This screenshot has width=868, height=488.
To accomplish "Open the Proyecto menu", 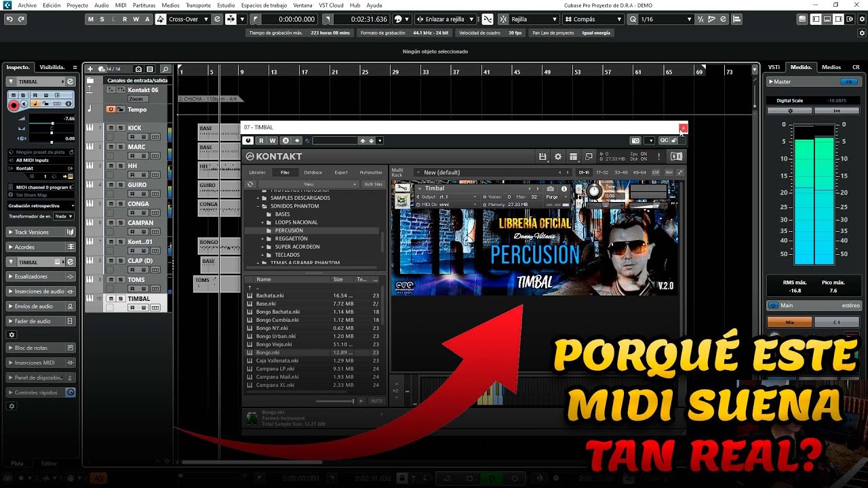I will (x=77, y=5).
